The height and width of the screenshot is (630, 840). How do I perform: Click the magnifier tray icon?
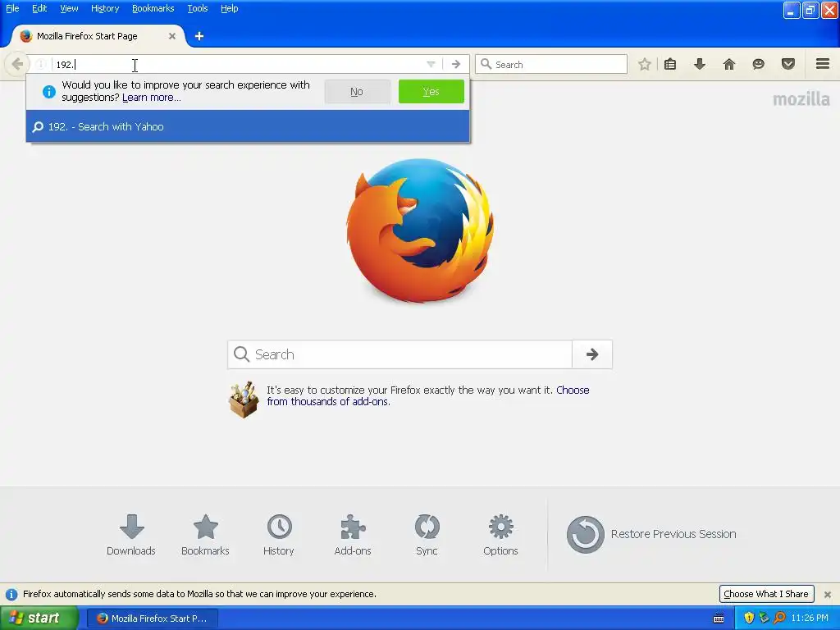tap(779, 619)
